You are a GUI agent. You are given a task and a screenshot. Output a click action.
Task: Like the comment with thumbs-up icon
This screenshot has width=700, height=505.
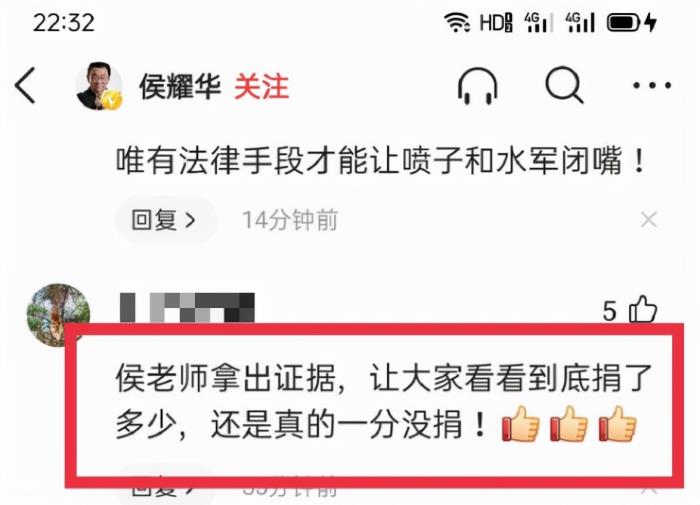click(643, 309)
